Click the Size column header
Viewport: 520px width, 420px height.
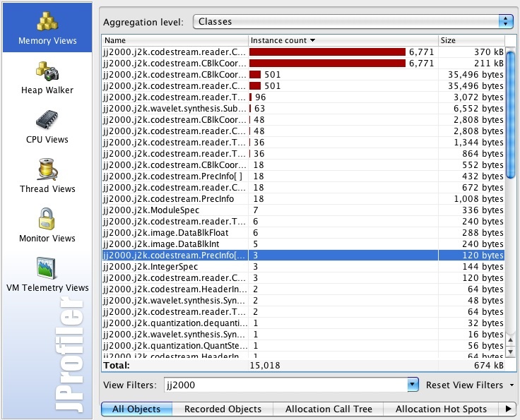click(471, 40)
